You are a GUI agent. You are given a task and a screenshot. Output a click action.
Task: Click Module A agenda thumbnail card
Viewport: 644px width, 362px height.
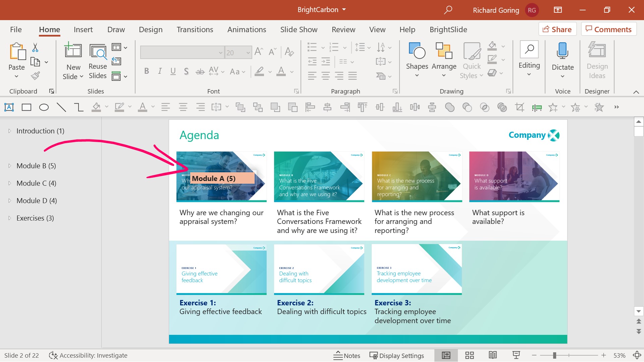pyautogui.click(x=221, y=176)
